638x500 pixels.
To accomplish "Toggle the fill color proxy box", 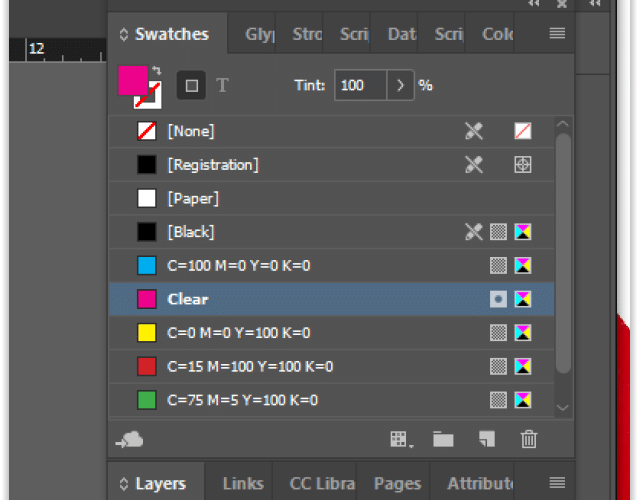I will pyautogui.click(x=133, y=81).
